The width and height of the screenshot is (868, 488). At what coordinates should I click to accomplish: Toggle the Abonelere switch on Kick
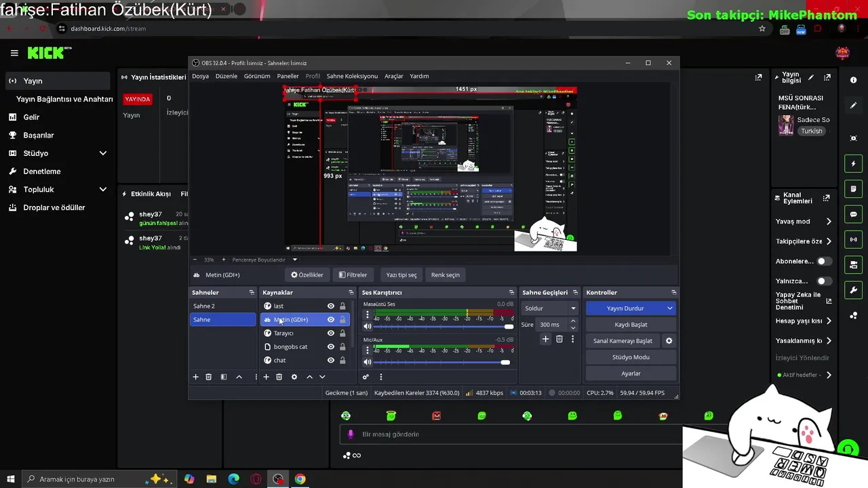[824, 261]
